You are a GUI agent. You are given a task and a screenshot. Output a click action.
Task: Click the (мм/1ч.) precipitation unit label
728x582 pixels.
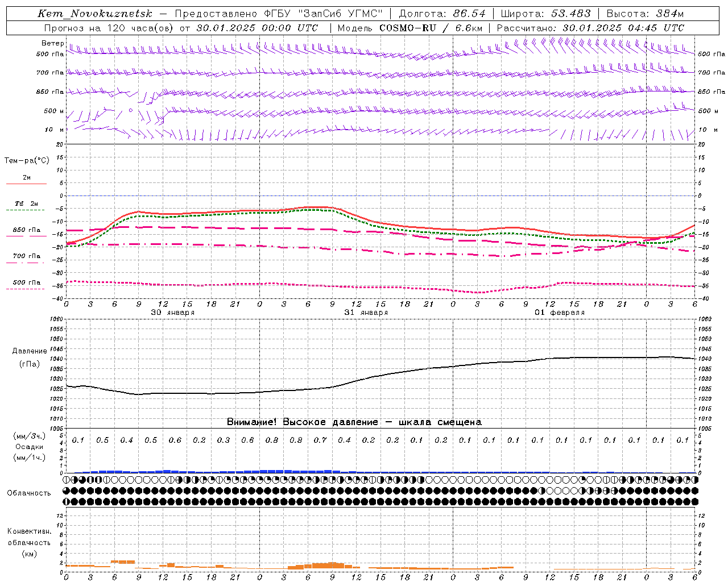point(30,458)
